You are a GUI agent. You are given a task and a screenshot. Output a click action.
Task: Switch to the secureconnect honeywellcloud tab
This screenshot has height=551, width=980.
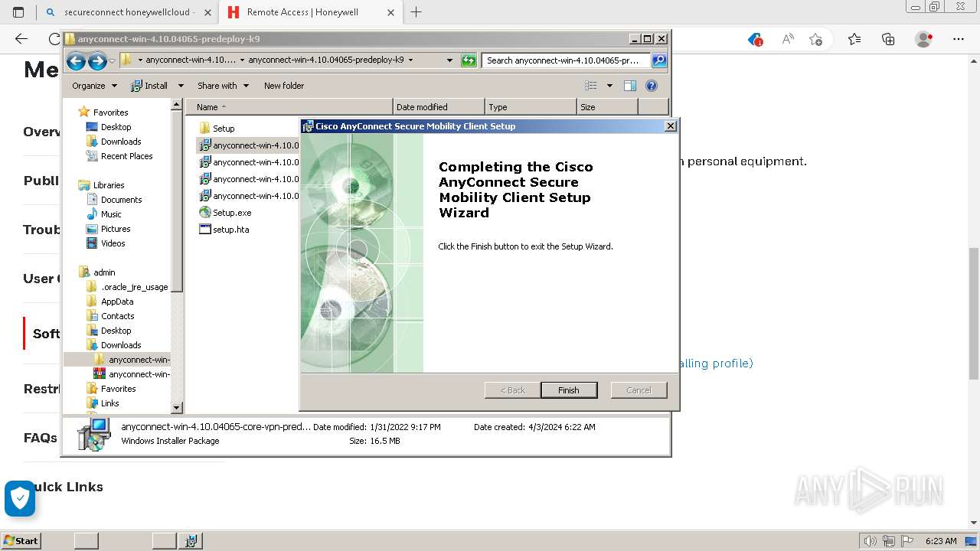click(x=127, y=12)
